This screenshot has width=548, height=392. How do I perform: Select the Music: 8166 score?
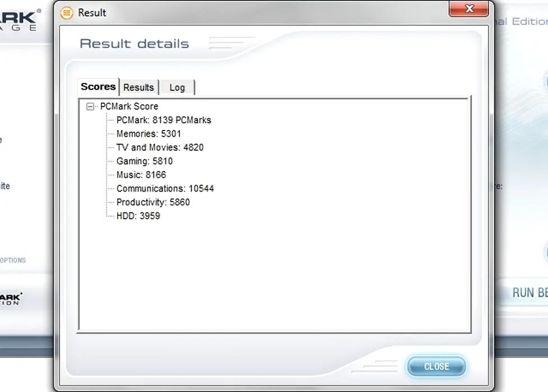pyautogui.click(x=141, y=175)
